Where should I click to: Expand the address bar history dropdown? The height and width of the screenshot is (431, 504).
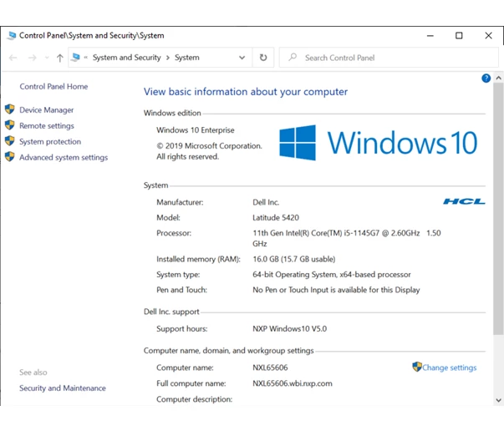click(x=242, y=58)
